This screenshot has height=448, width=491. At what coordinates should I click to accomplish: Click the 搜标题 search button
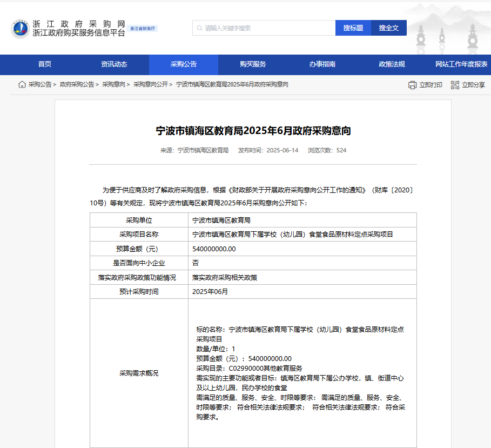coord(353,28)
